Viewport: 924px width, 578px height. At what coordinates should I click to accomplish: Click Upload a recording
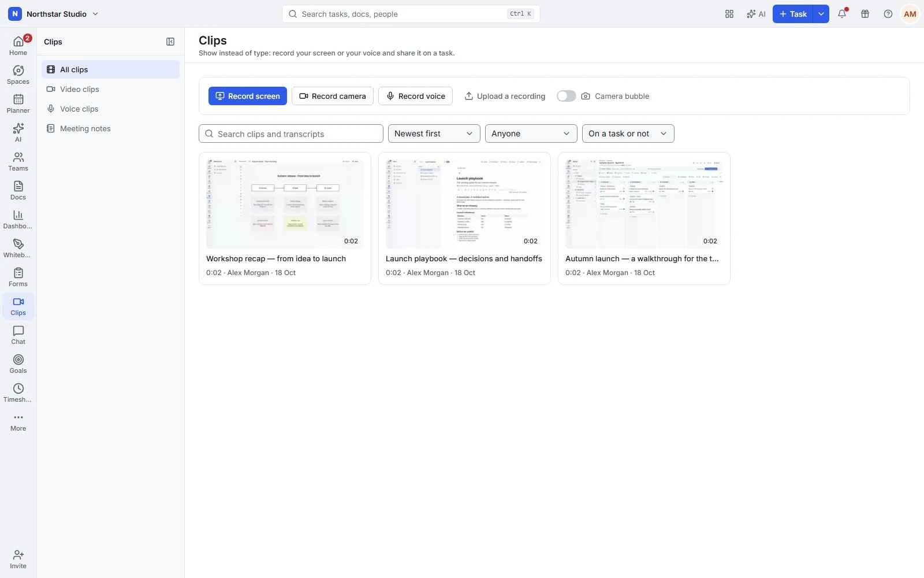pyautogui.click(x=505, y=96)
